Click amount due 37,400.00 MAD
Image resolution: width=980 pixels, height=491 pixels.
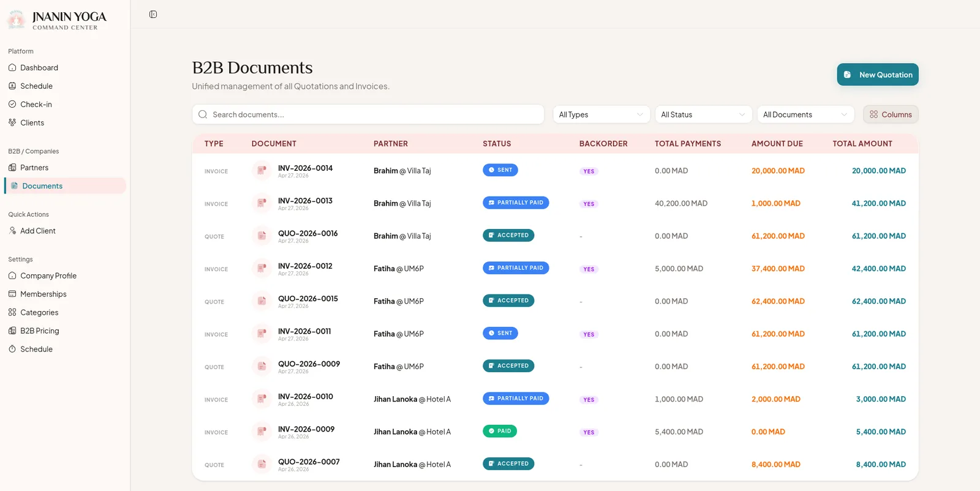[778, 269]
